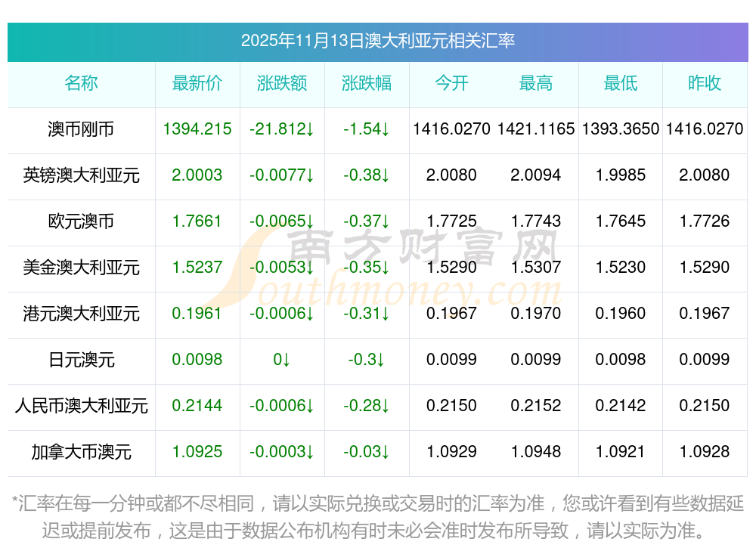This screenshot has width=756, height=554.
Task: Select the 昨收 column header
Action: pos(705,83)
